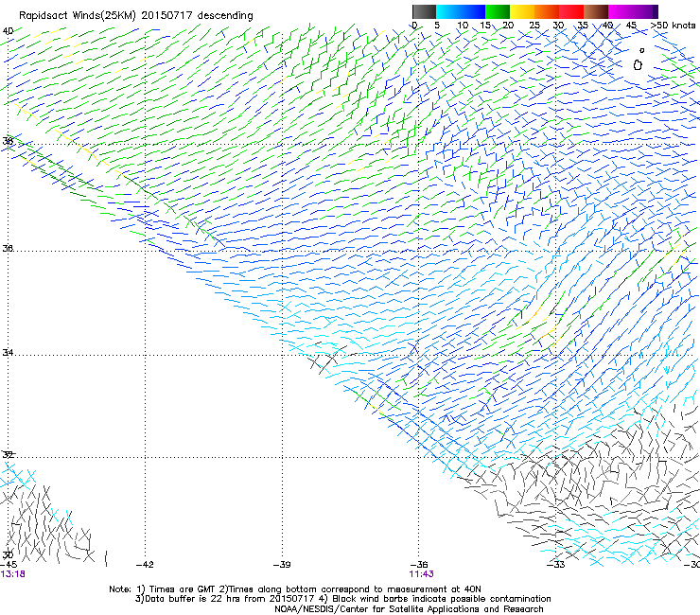Click the longitude label -36
Viewport: 700px width, 615px height.
pyautogui.click(x=419, y=564)
